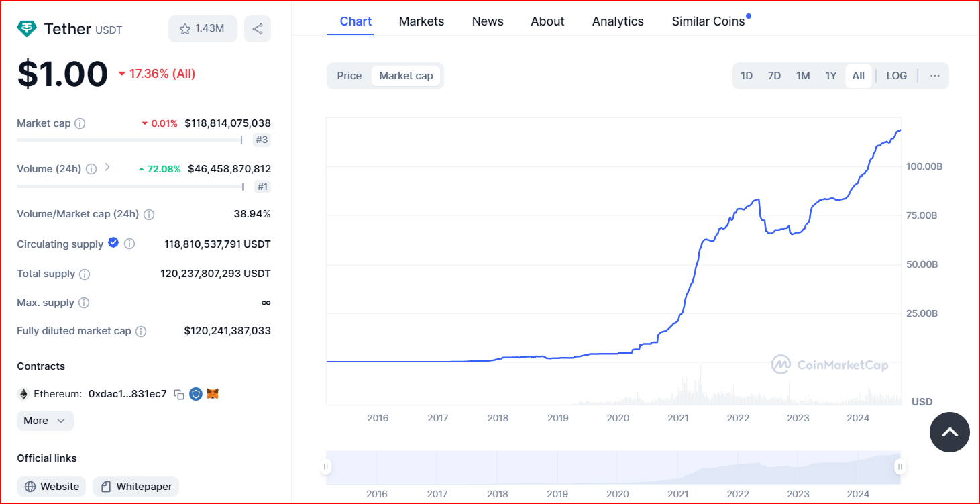Open Circulating supply info icon
This screenshot has width=980, height=504.
coord(129,244)
